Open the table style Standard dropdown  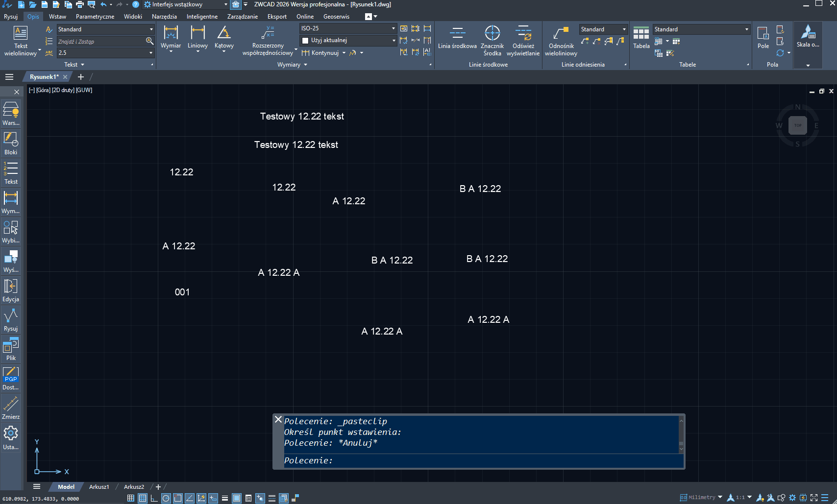coord(701,29)
